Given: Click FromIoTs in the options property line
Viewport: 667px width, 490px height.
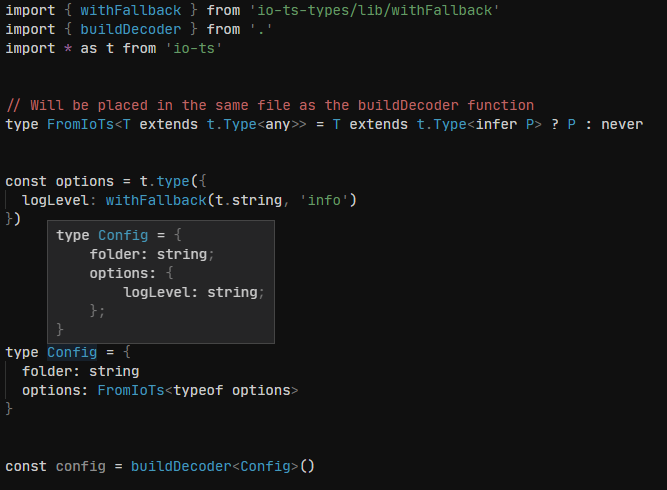Looking at the screenshot, I should [131, 390].
